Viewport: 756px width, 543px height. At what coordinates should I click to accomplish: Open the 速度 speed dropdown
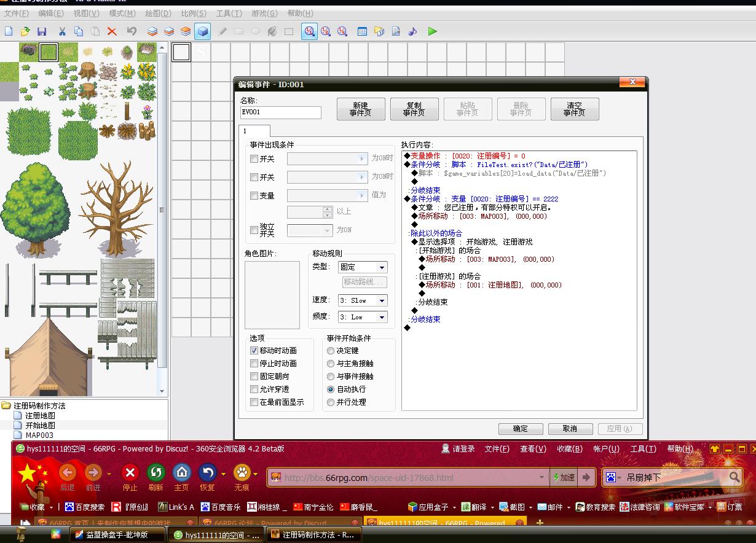(382, 300)
